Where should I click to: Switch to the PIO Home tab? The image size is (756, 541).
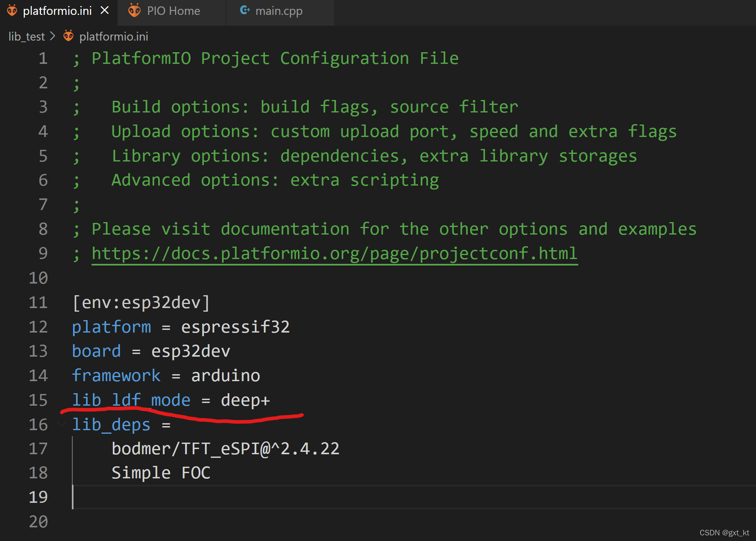point(173,11)
